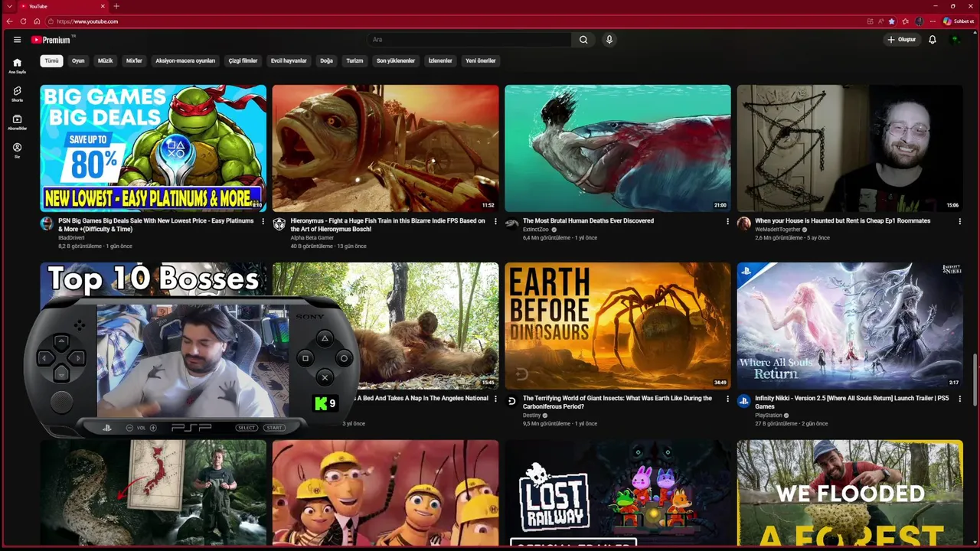
Task: Open the PSN Big Games Big Deals title
Action: [x=156, y=225]
